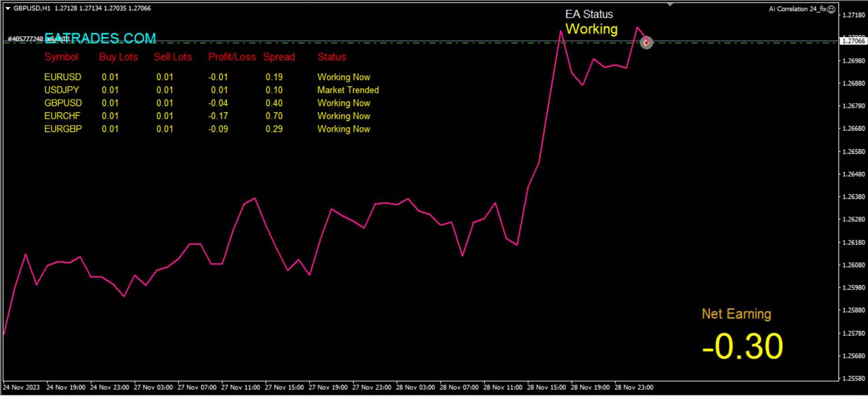Click the EURGBP symbol entry
This screenshot has width=868, height=396.
coord(63,129)
